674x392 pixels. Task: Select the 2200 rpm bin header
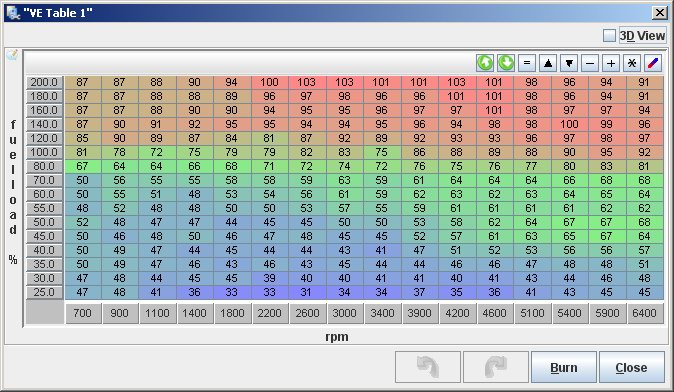tap(270, 313)
